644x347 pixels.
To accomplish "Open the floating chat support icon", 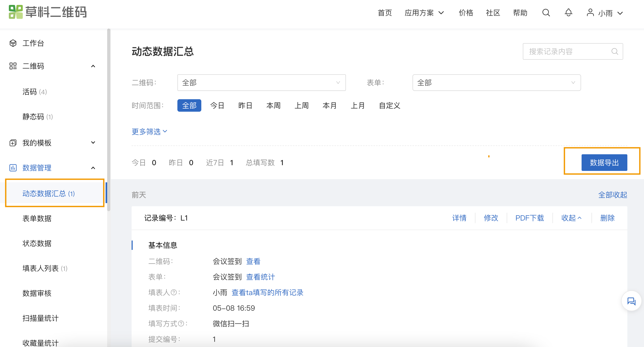I will click(x=632, y=301).
